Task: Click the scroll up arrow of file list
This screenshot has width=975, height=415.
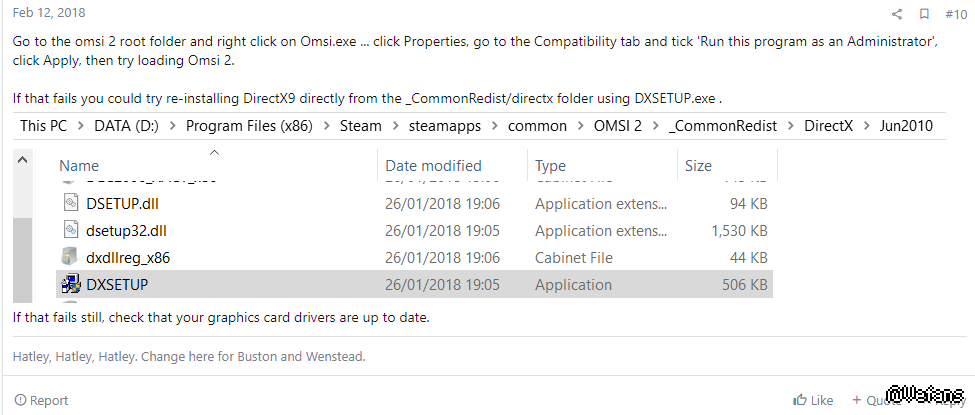Action: [x=22, y=160]
